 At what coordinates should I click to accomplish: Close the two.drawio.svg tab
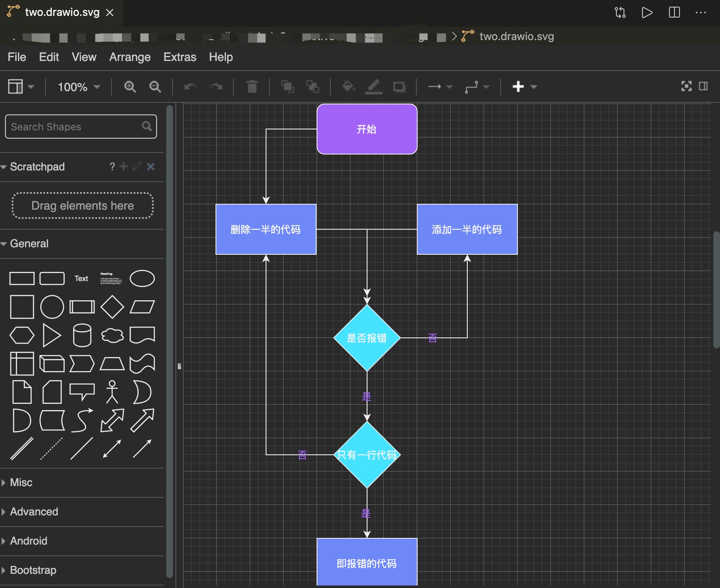110,13
